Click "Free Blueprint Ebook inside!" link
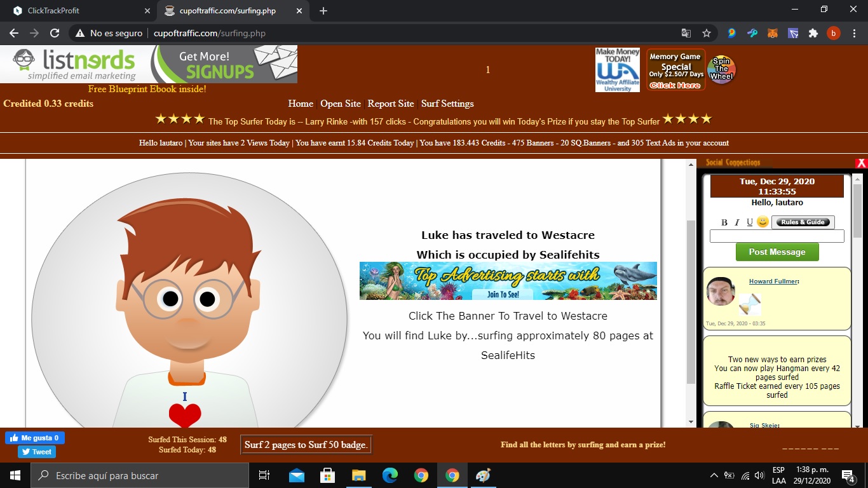The image size is (868, 488). 147,89
